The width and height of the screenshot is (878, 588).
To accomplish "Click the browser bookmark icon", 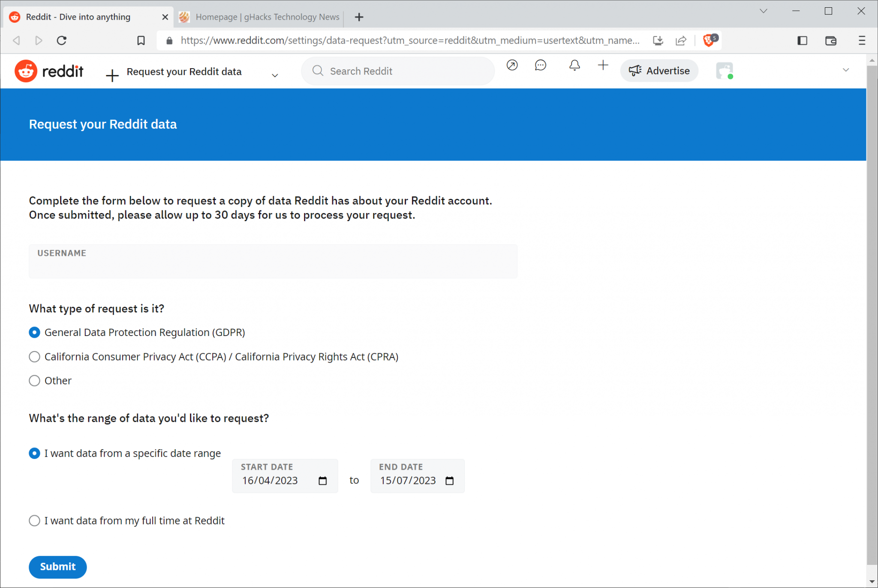I will click(140, 41).
